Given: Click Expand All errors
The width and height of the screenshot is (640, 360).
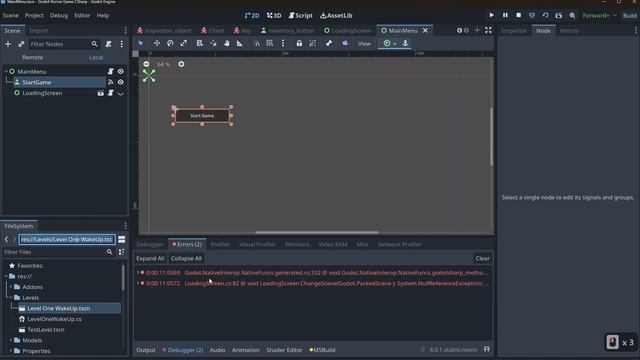Looking at the screenshot, I should pyautogui.click(x=150, y=258).
